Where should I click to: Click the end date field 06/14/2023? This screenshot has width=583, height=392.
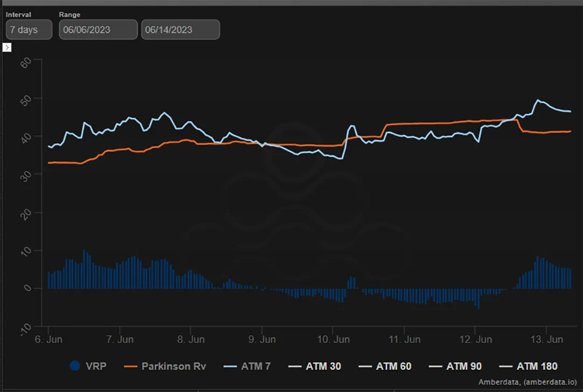pos(180,30)
